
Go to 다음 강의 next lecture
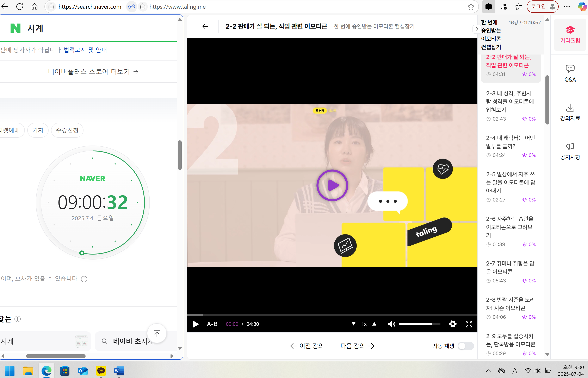(x=357, y=346)
